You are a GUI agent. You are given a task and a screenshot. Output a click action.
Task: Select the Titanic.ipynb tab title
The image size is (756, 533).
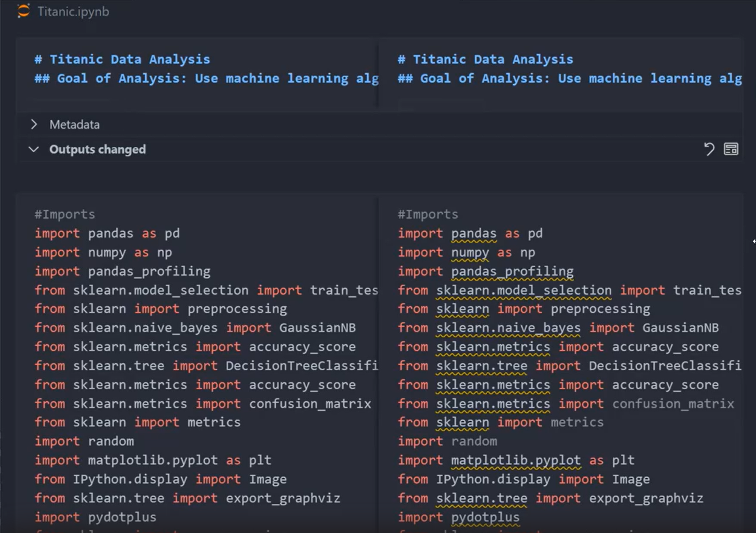(x=73, y=12)
